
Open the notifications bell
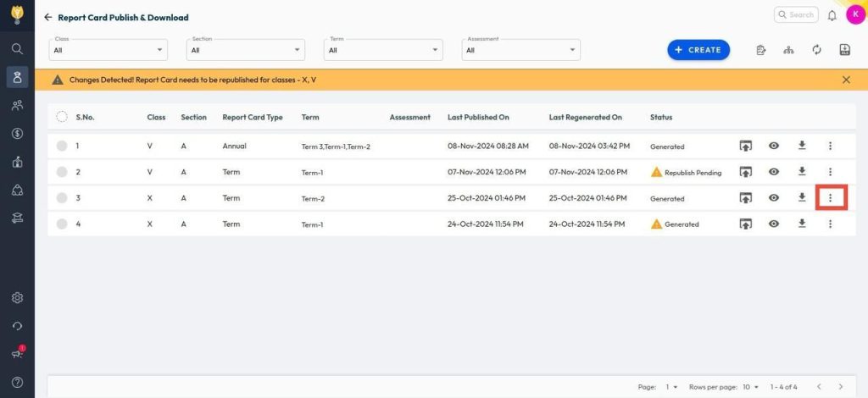[x=832, y=15]
